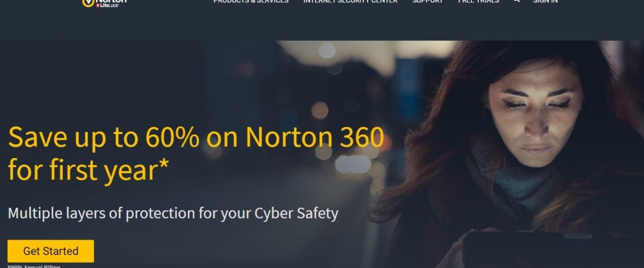Open the Internet Security Center menu
The image size is (644, 268).
pyautogui.click(x=350, y=2)
